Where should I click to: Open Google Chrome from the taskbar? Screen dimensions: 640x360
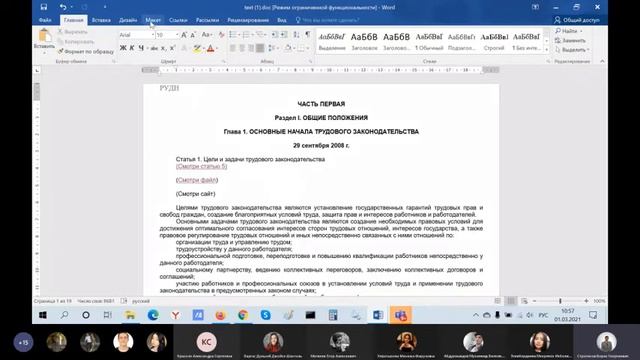(243, 315)
